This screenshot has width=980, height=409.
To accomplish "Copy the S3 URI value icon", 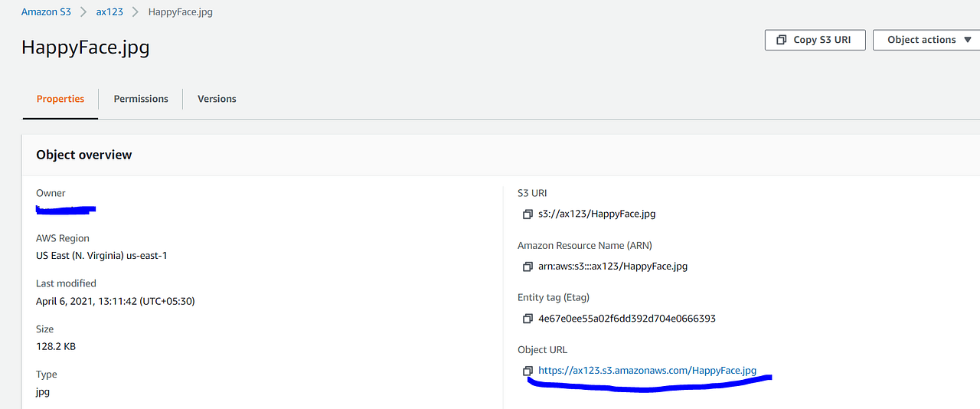I will pyautogui.click(x=528, y=214).
